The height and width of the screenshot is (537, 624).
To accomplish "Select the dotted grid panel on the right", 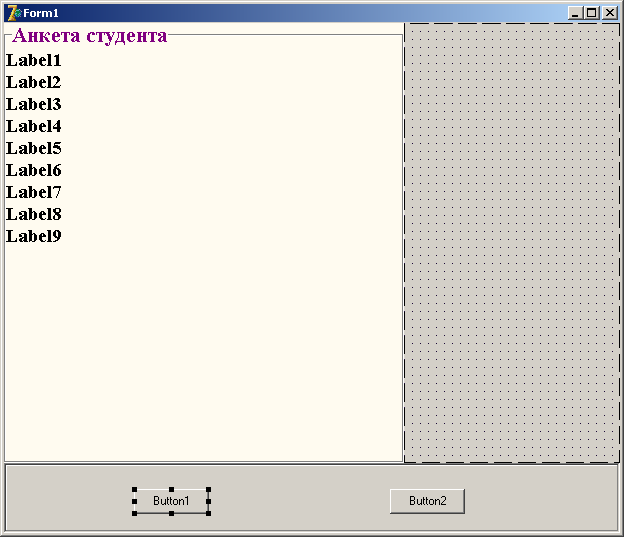I will [x=512, y=243].
